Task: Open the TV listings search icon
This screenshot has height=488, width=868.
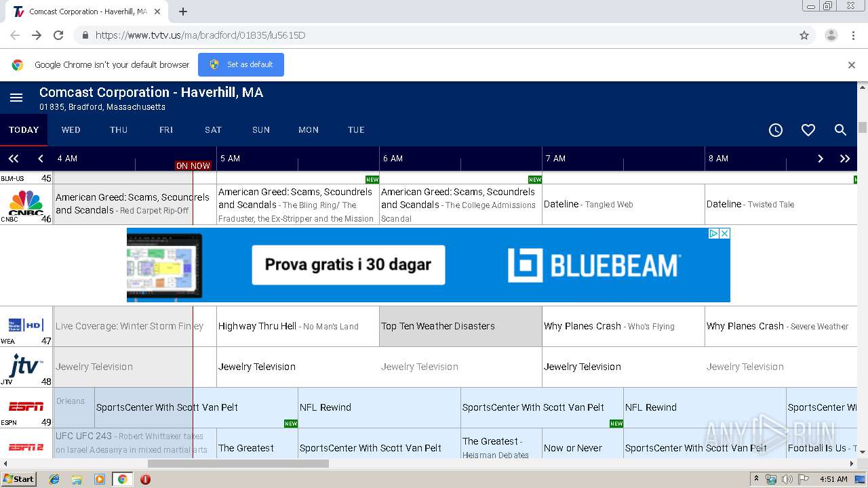Action: coord(841,130)
